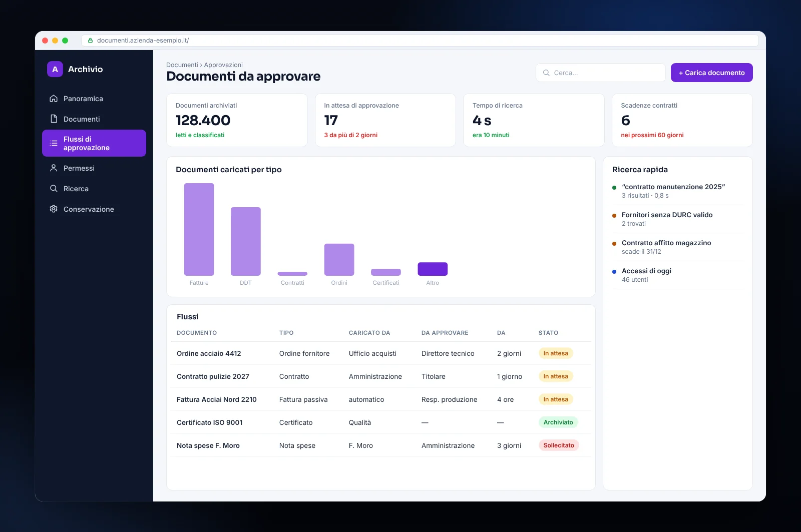Click the Panoramica home icon
The width and height of the screenshot is (801, 532).
(54, 99)
